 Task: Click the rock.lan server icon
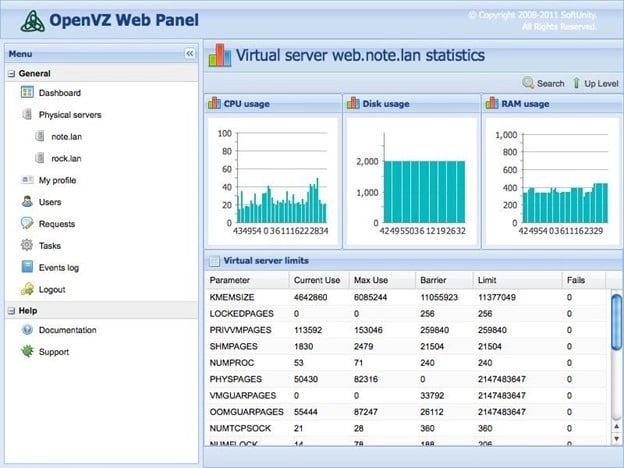pyautogui.click(x=39, y=158)
